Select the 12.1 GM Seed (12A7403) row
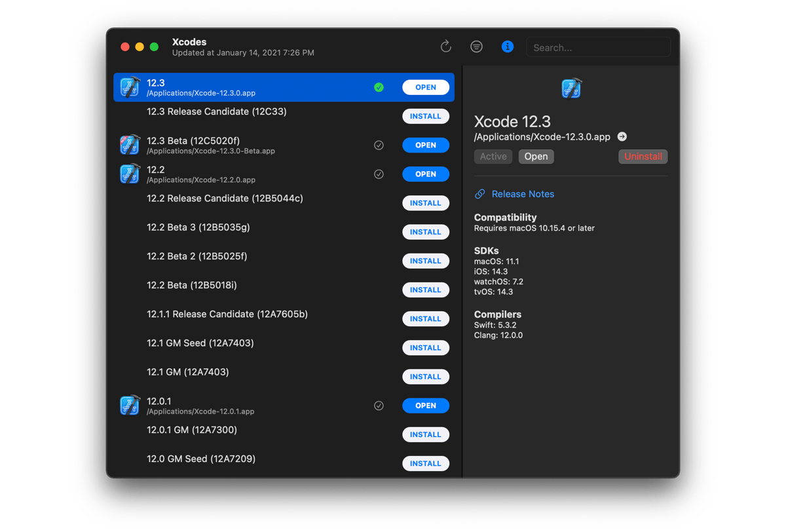This screenshot has height=532, width=786. tap(284, 347)
